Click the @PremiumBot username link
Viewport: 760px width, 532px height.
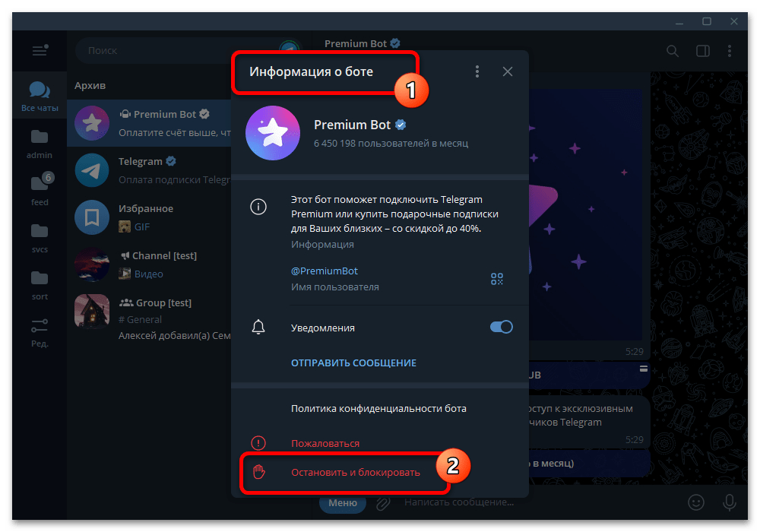[x=325, y=271]
